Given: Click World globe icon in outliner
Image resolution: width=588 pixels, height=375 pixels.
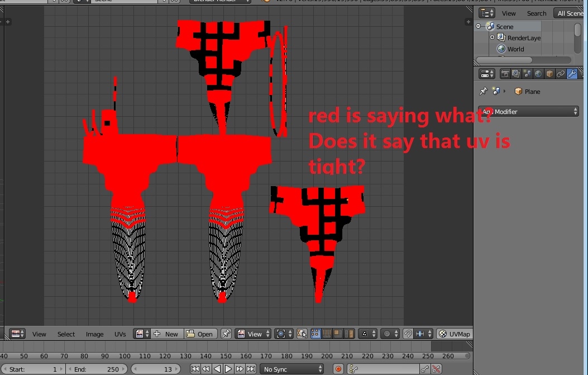Looking at the screenshot, I should click(501, 49).
